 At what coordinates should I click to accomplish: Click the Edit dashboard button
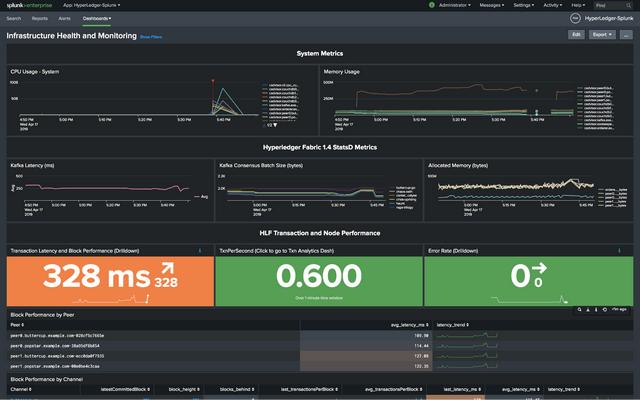point(576,35)
